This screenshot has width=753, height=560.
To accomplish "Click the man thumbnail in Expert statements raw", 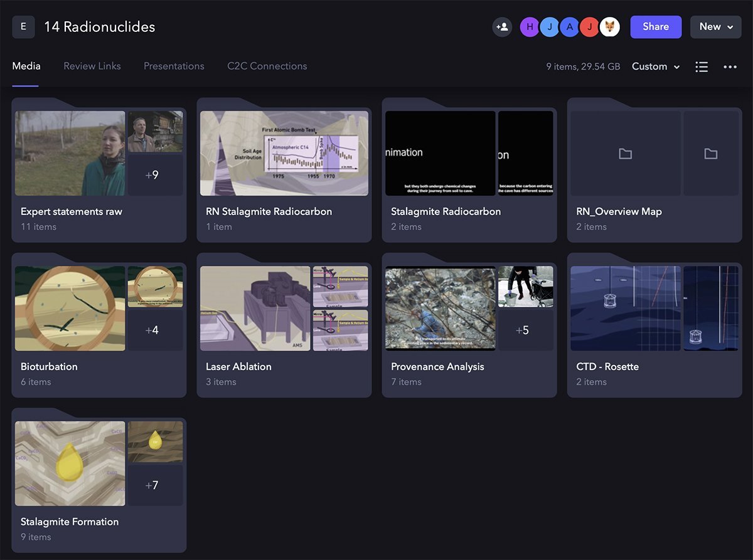I will pyautogui.click(x=156, y=132).
